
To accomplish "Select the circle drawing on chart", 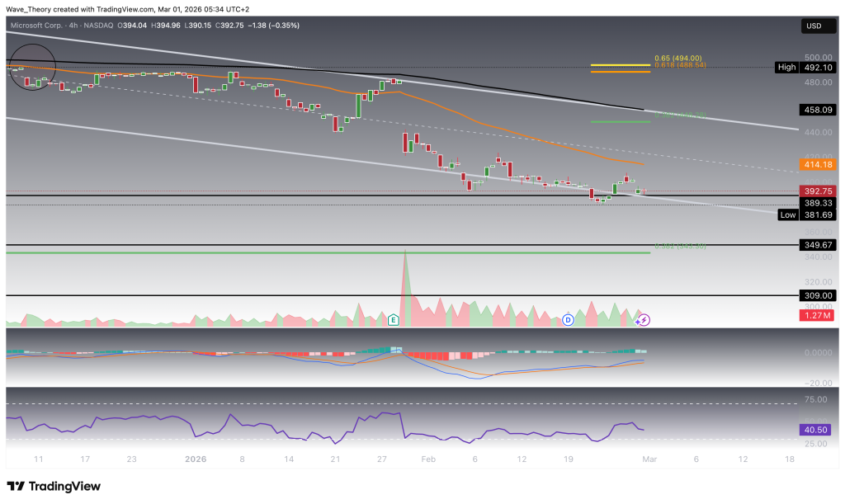I will click(x=31, y=68).
